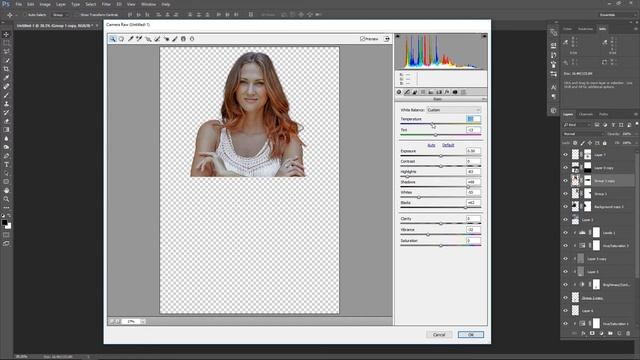Select Photoshop Hand tool in left toolbox

coord(6,191)
